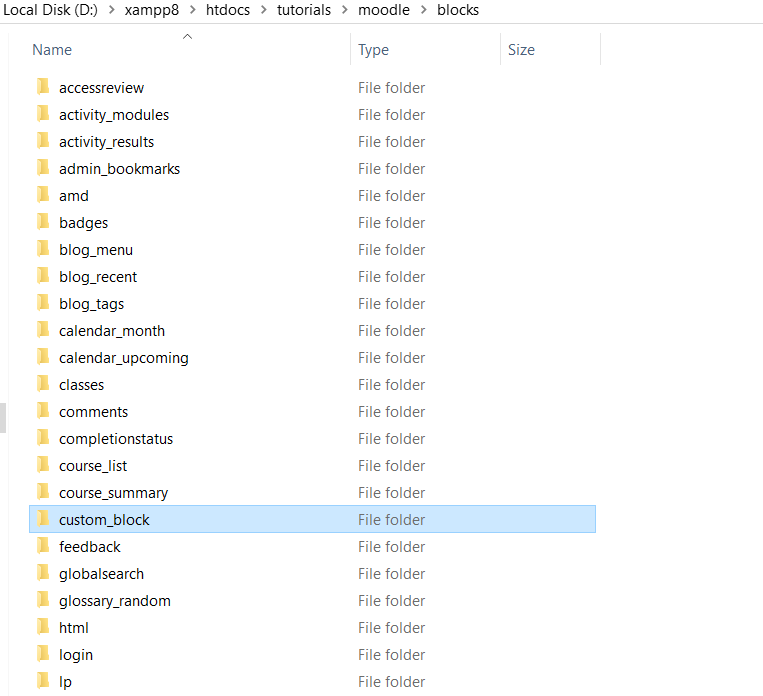Navigate to tutorials in the address path
The image size is (763, 696).
304,10
